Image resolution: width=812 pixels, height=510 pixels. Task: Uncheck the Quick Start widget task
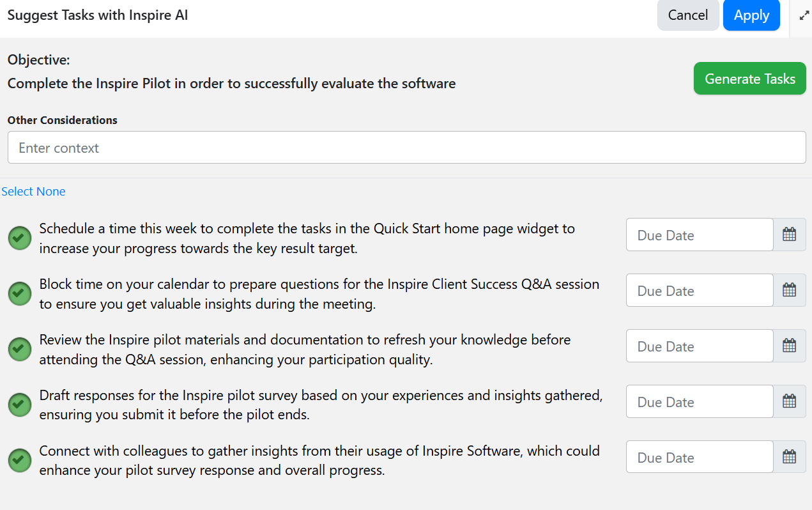point(20,238)
